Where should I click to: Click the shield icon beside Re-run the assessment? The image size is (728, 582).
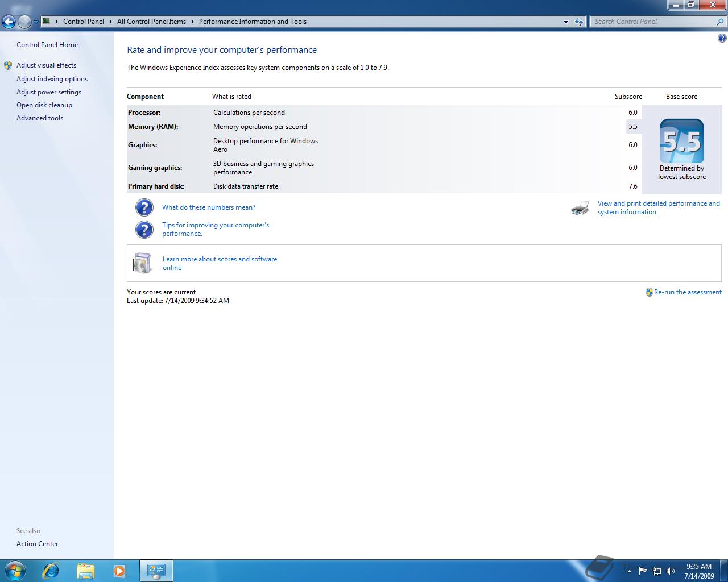[x=649, y=292]
